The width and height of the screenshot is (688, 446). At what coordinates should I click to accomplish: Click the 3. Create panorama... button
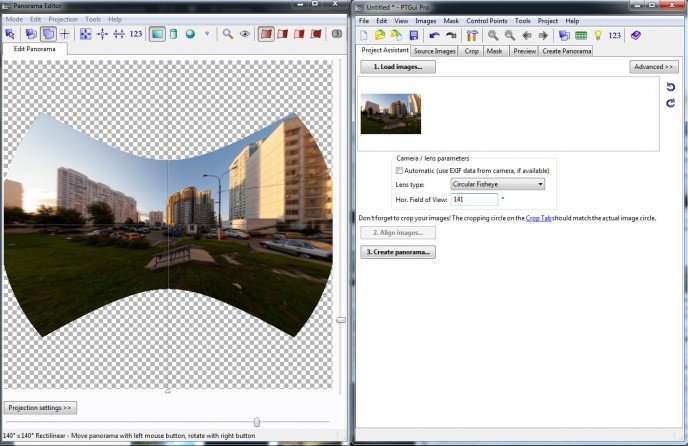[x=398, y=252]
